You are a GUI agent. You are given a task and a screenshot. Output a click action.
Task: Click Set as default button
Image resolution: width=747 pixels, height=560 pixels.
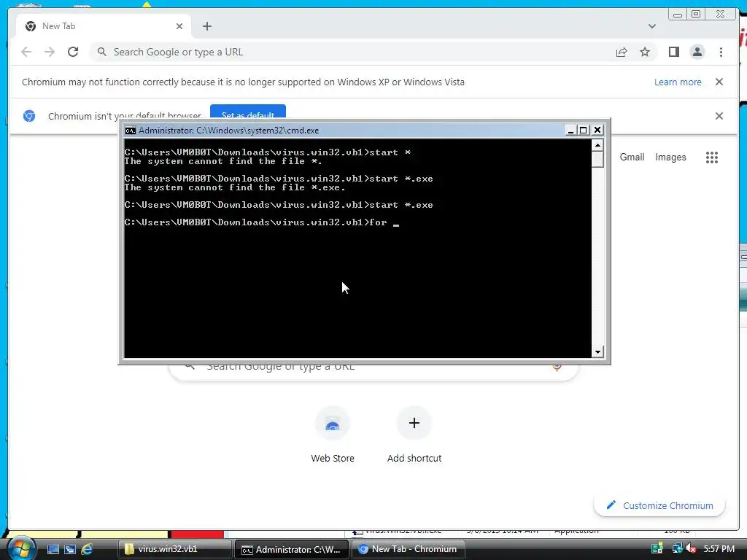248,112
